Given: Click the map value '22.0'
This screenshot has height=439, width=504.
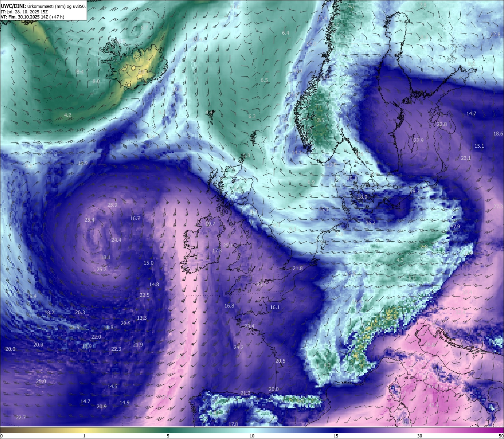Looking at the screenshot, I should [x=96, y=337].
